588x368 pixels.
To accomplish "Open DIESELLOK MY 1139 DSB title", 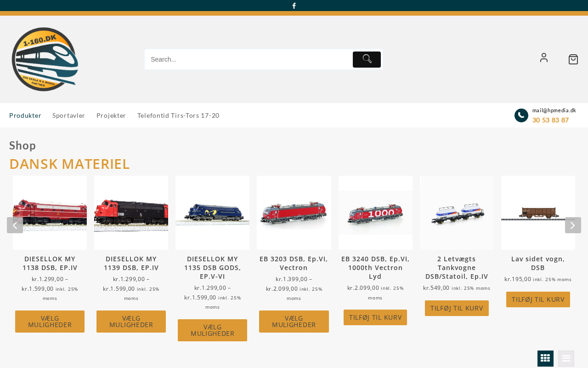I will tap(131, 263).
